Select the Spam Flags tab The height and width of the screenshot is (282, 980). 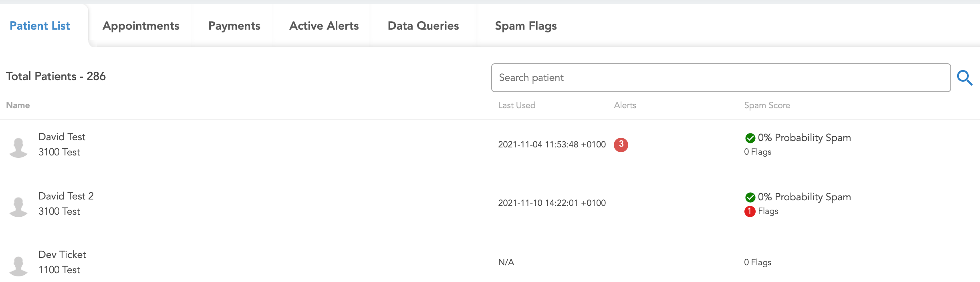click(526, 26)
